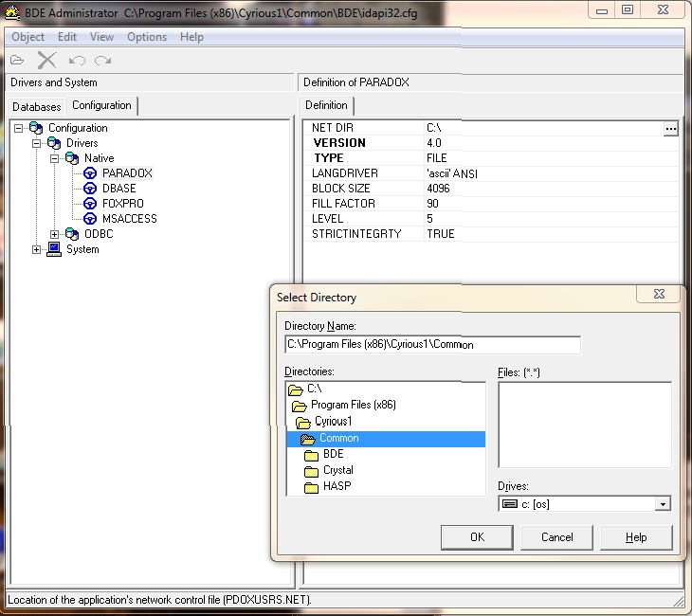Viewport: 692px width, 616px height.
Task: Select the Configuration tab
Action: (101, 105)
